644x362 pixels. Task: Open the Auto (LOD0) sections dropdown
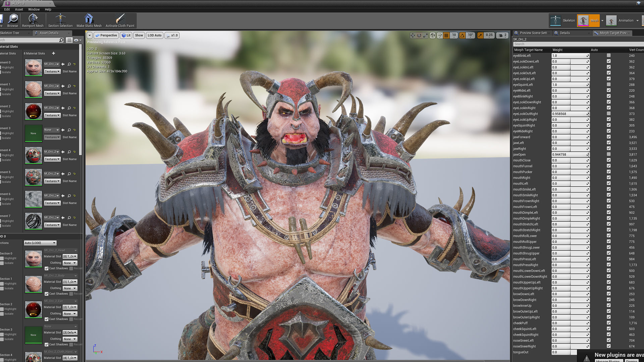40,243
